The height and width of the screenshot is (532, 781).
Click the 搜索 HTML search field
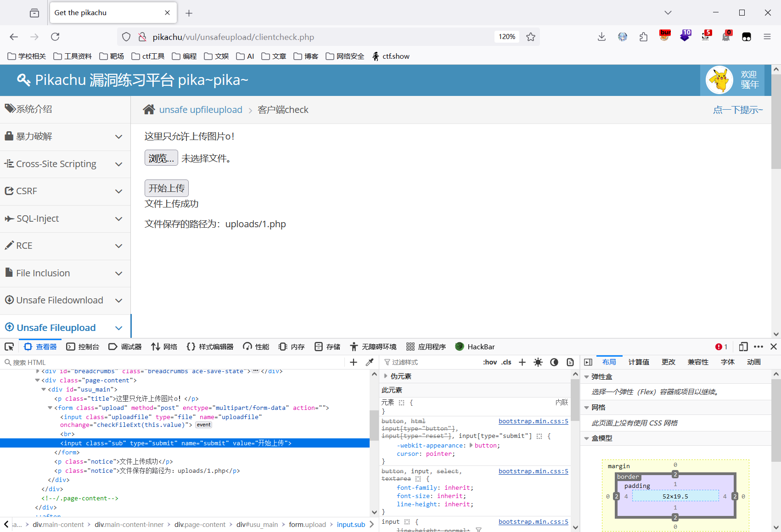click(174, 362)
